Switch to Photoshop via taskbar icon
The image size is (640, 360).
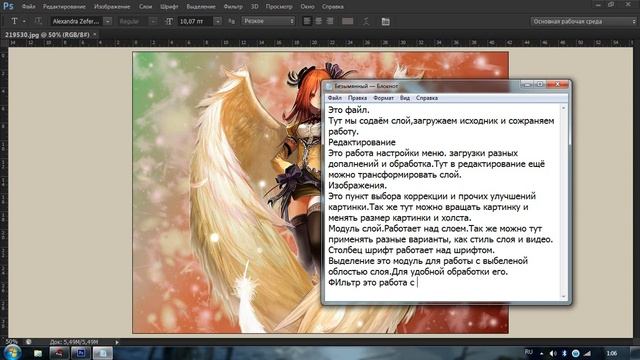[x=80, y=353]
